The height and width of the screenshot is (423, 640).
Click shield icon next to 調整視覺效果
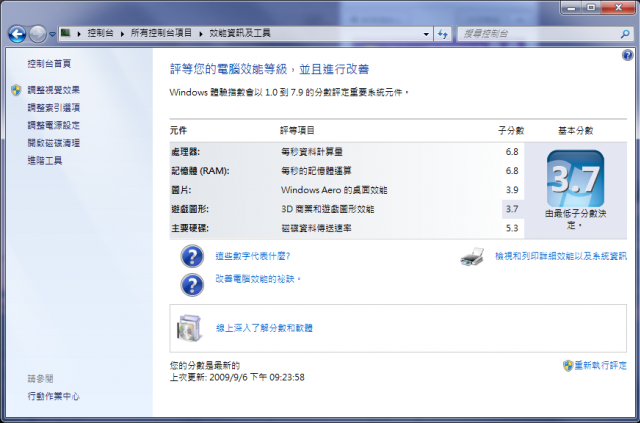tap(16, 90)
